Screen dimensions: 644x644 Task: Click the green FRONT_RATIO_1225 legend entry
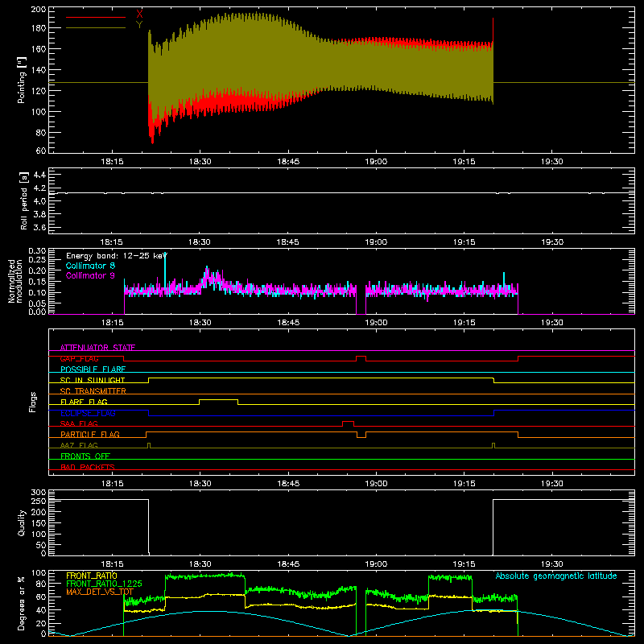[x=104, y=584]
